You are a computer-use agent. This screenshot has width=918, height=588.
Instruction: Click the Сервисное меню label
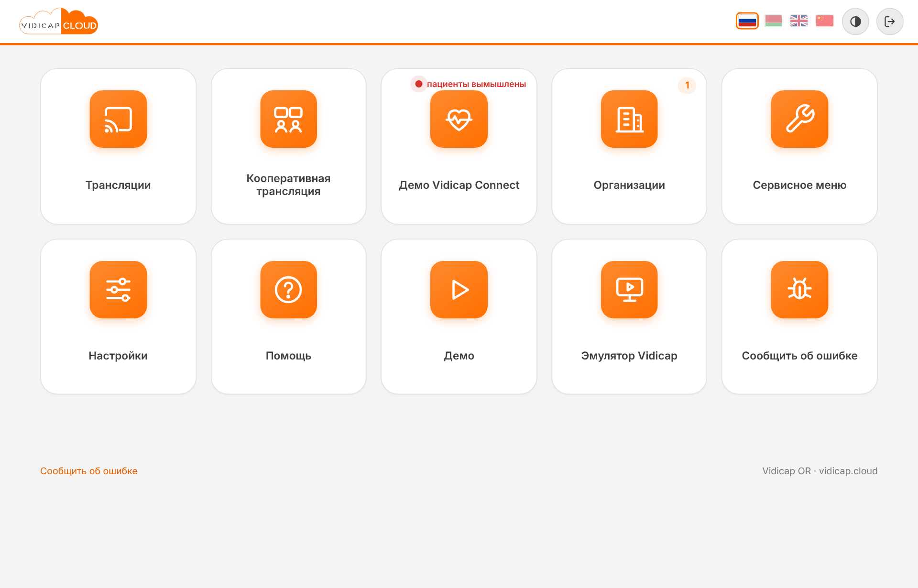[799, 185]
